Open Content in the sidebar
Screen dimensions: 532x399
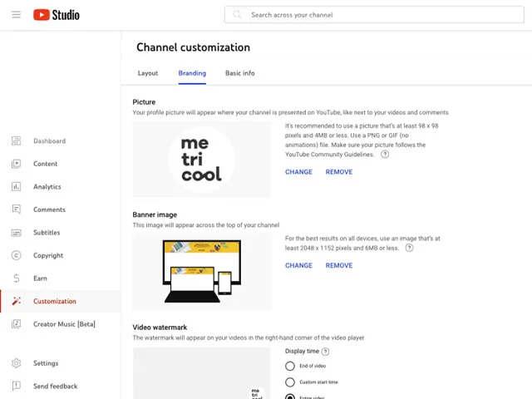coord(45,164)
